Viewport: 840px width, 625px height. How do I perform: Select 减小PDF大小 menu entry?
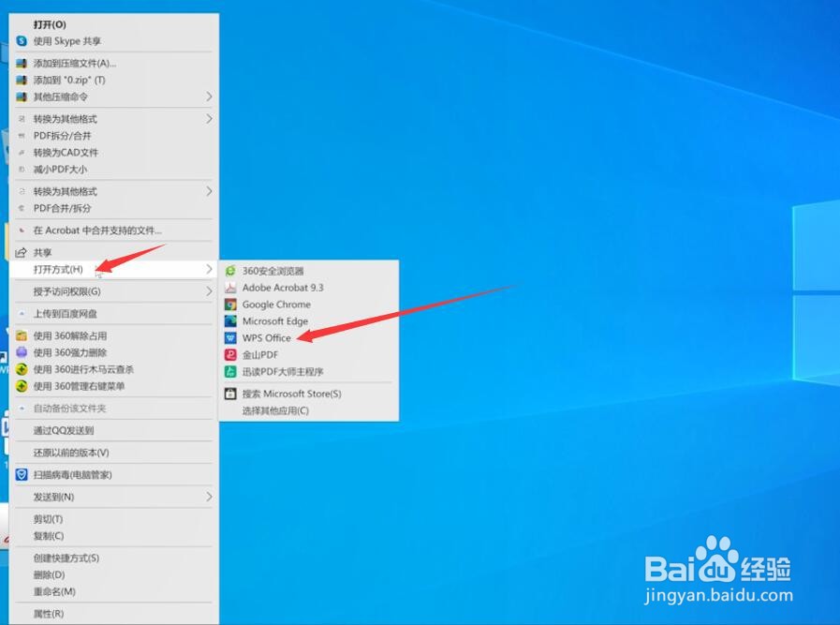(113, 170)
